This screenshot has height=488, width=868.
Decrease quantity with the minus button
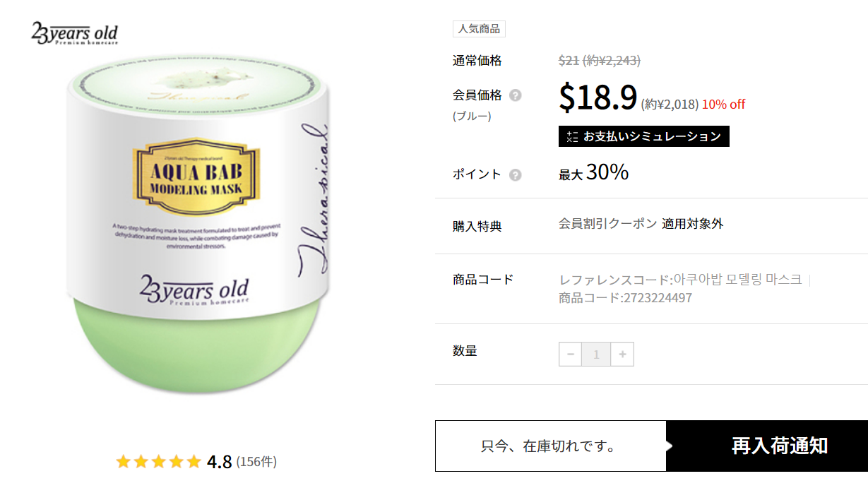(571, 354)
